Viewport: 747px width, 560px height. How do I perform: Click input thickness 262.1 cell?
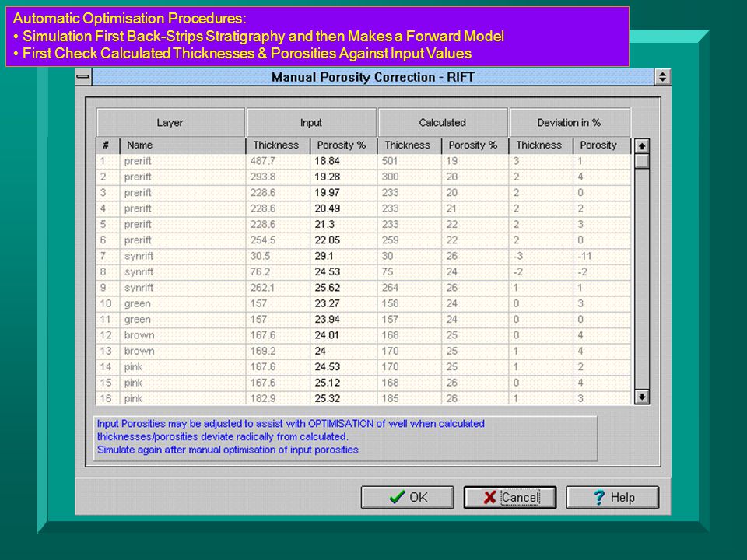[x=279, y=288]
